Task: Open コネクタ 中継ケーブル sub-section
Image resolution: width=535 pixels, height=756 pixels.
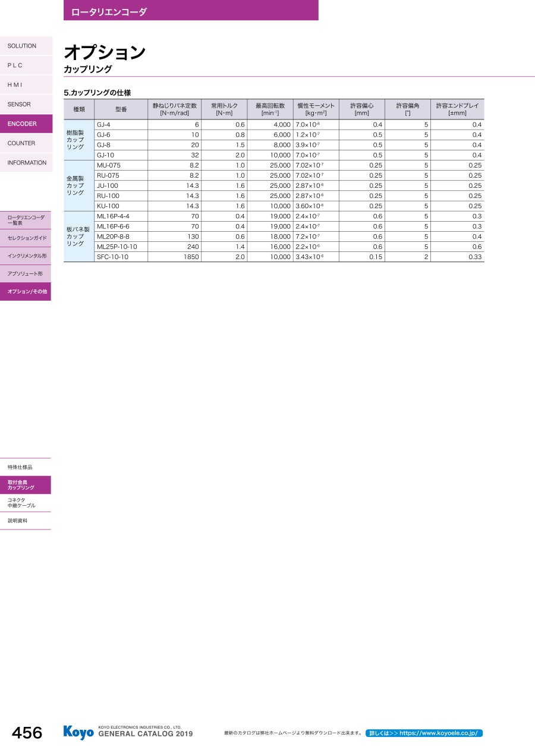Action: (x=26, y=503)
